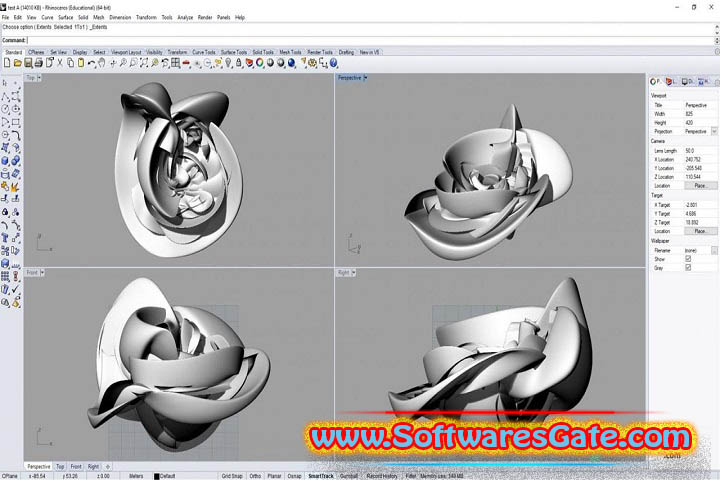Click the Meters units in status bar

[136, 476]
